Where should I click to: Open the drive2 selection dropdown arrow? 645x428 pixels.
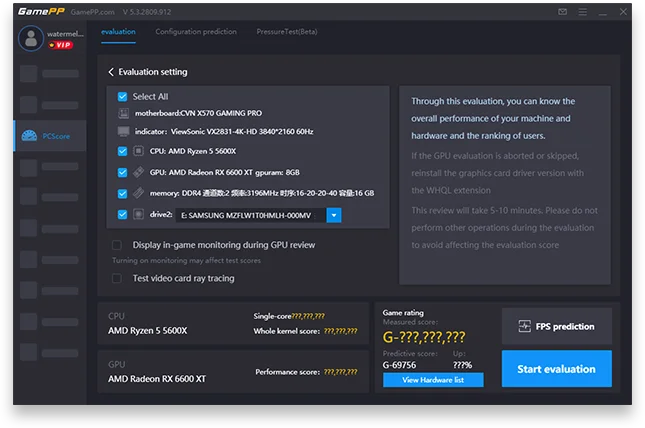click(335, 215)
